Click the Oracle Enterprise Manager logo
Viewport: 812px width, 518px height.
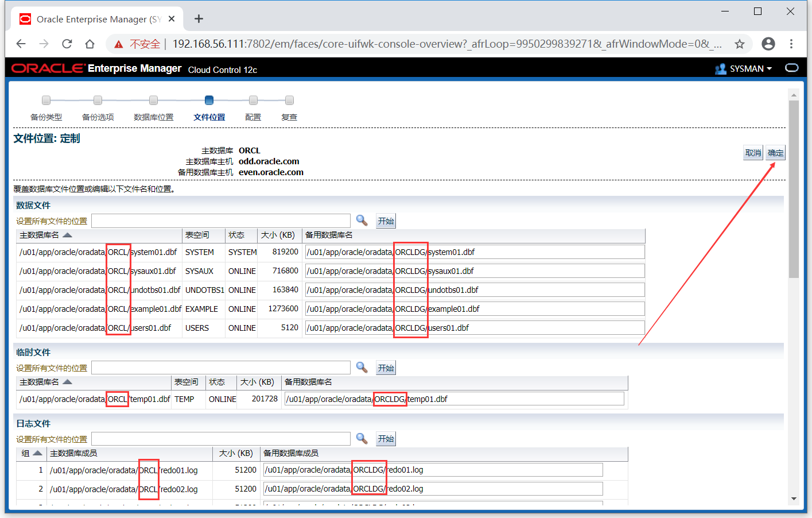[x=96, y=68]
